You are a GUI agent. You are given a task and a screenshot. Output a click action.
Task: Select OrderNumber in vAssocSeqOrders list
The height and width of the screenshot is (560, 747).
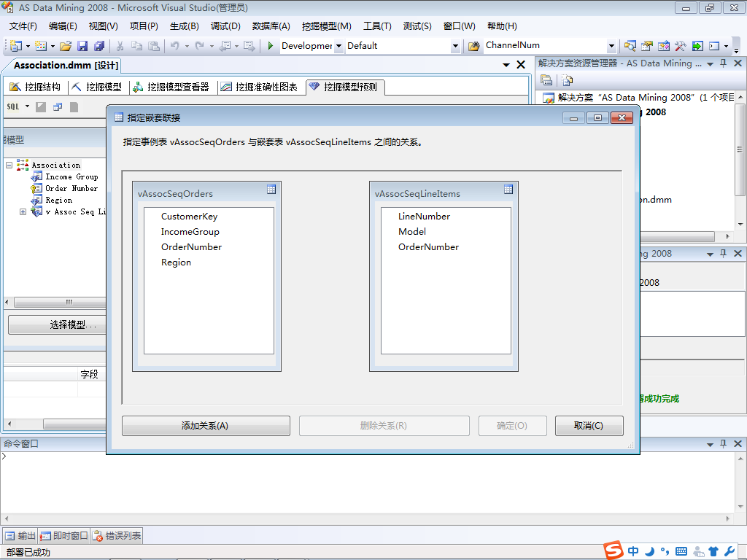coord(191,246)
